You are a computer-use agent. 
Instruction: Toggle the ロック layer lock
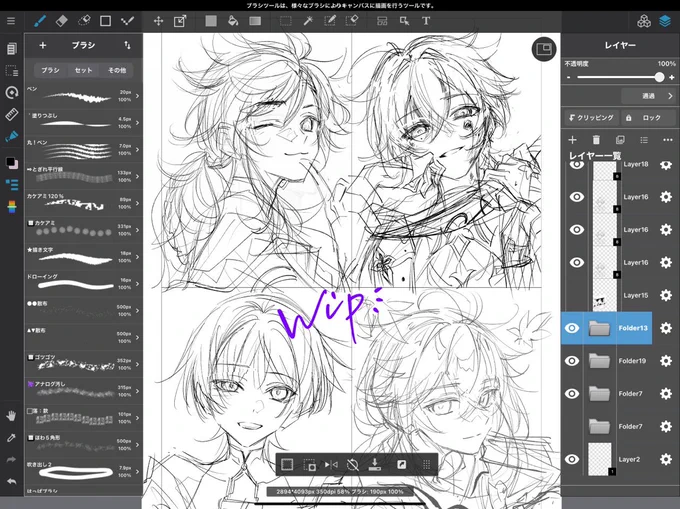point(648,117)
